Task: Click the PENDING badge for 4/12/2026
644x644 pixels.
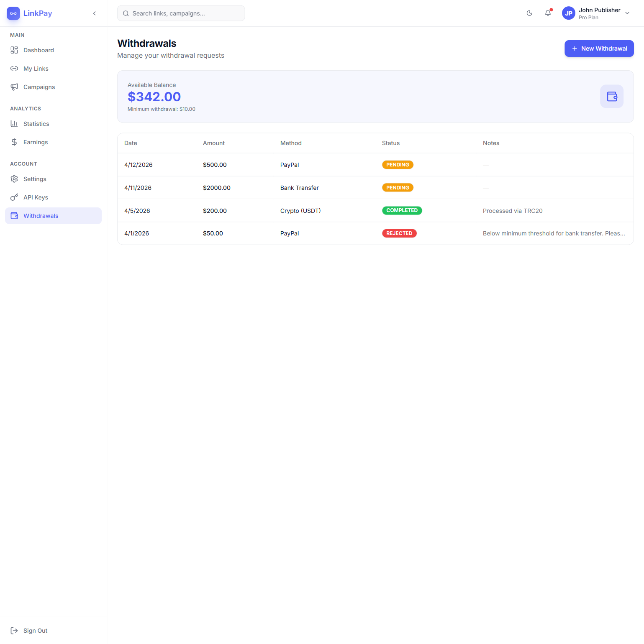Action: [x=398, y=165]
